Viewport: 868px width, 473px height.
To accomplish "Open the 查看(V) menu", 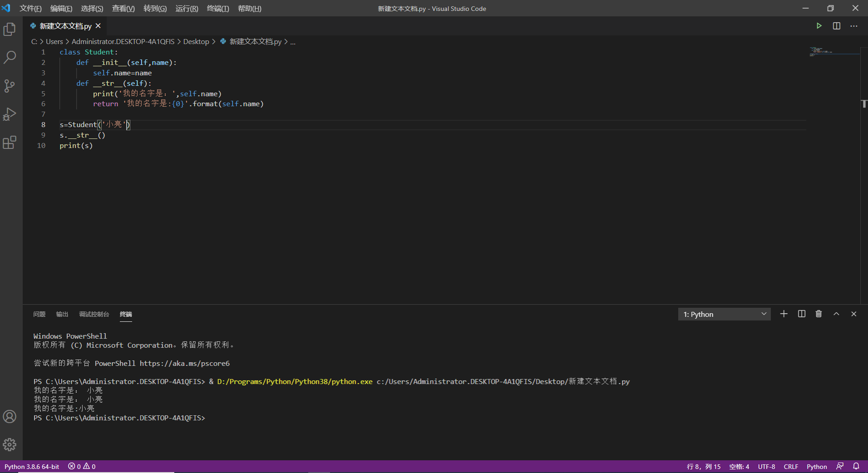I will click(x=123, y=9).
